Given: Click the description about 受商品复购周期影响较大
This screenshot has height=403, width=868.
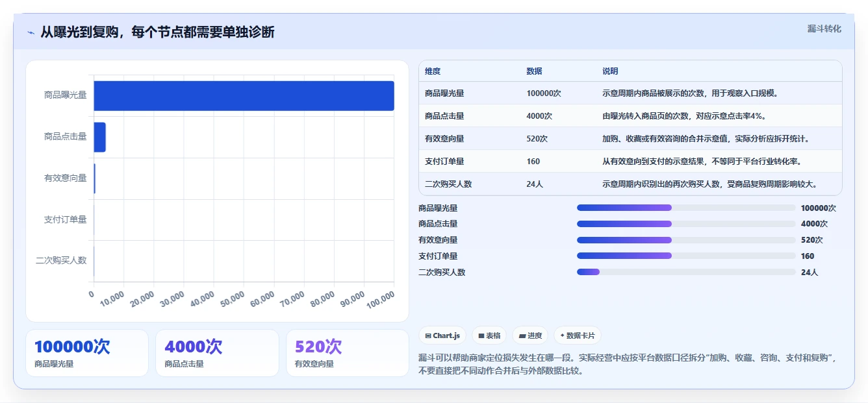Looking at the screenshot, I should (x=709, y=184).
